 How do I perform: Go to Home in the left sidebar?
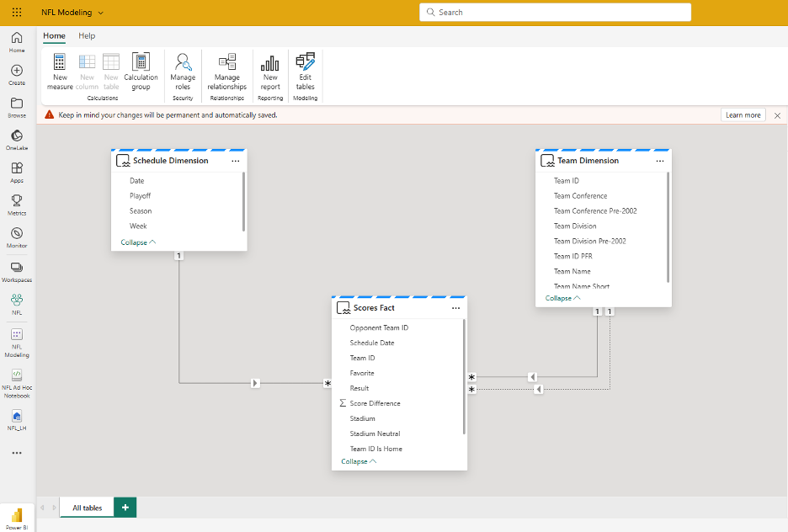click(17, 42)
